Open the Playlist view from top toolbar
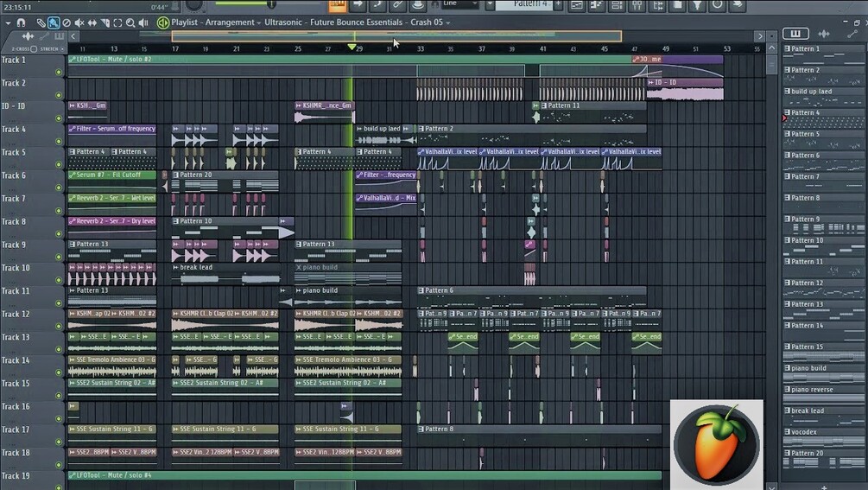 (x=576, y=5)
